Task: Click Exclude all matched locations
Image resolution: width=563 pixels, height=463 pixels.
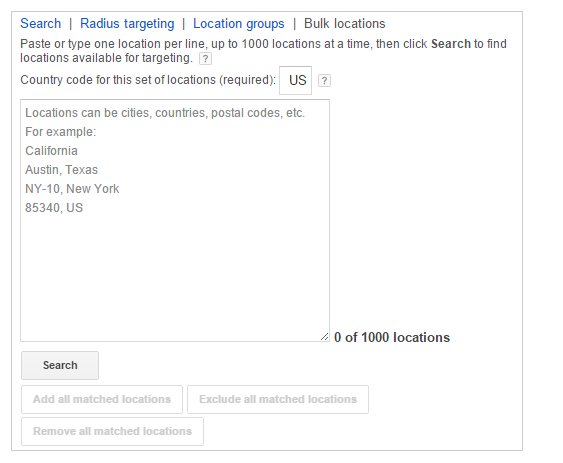Action: pos(278,399)
